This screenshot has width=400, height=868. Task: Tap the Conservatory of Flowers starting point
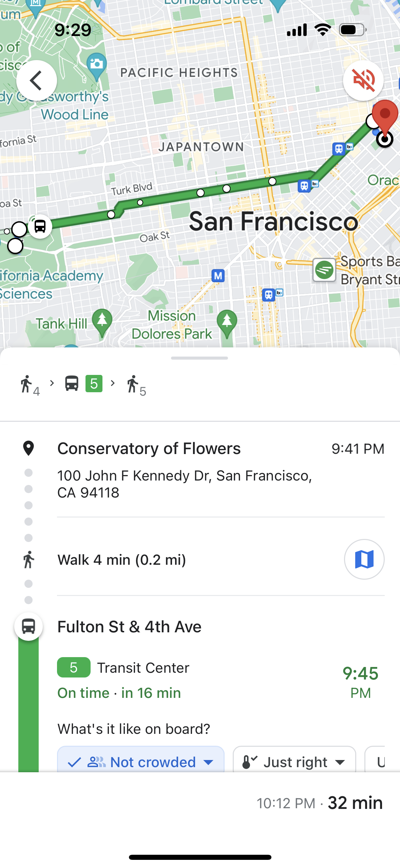[x=149, y=449]
